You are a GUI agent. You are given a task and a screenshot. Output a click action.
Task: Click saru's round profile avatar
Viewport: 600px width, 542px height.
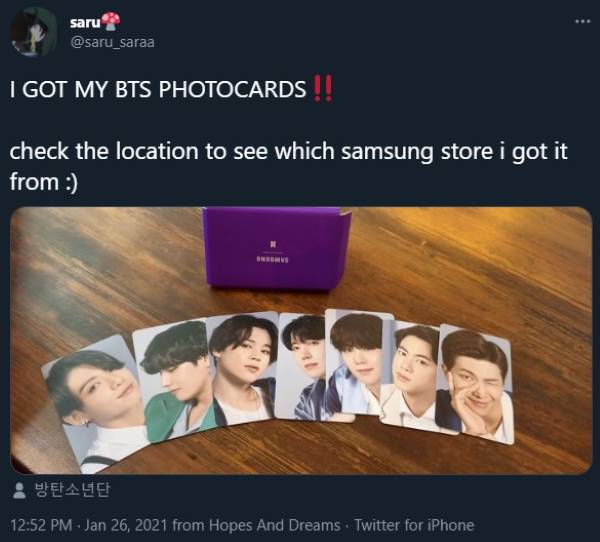coord(33,32)
